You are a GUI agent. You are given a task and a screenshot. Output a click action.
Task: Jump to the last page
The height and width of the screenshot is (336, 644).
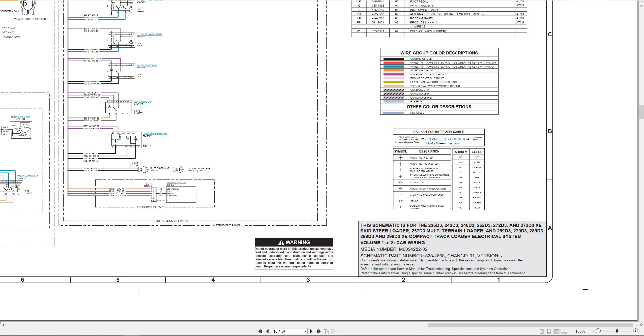[x=318, y=331]
